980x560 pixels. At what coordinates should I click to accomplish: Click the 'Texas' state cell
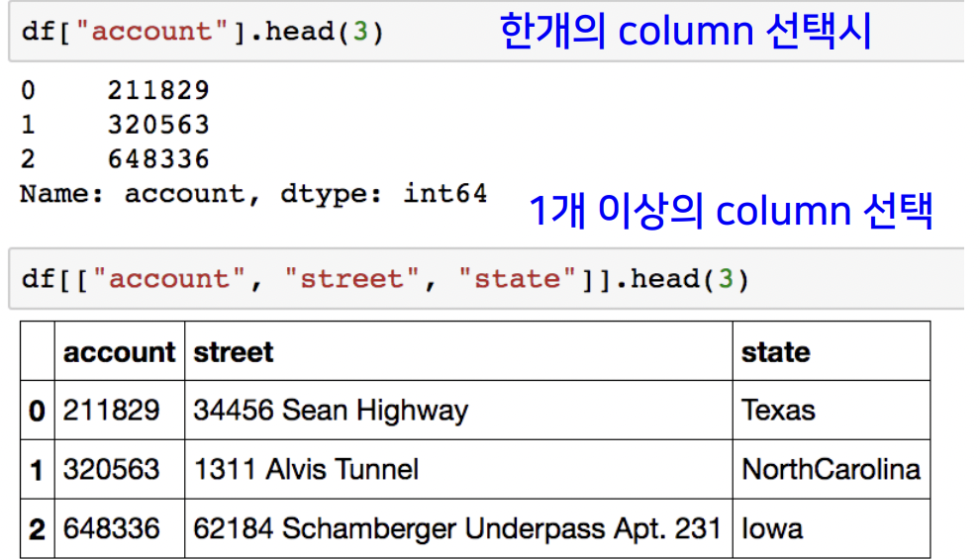tap(832, 411)
